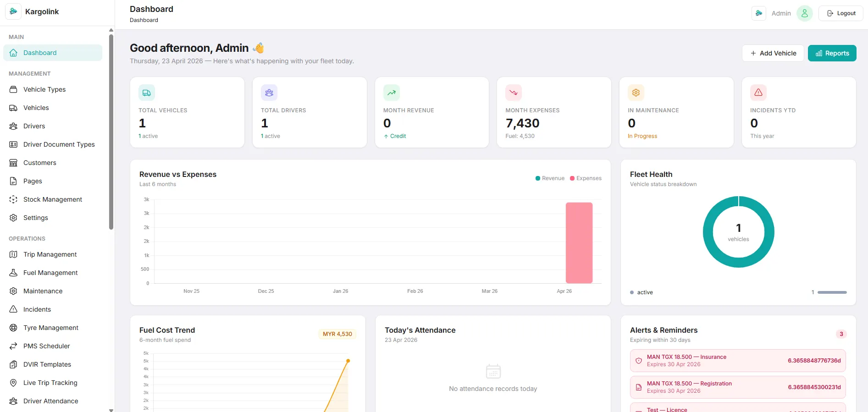Open MAN TGX 18.500 Insurance alert

point(738,361)
